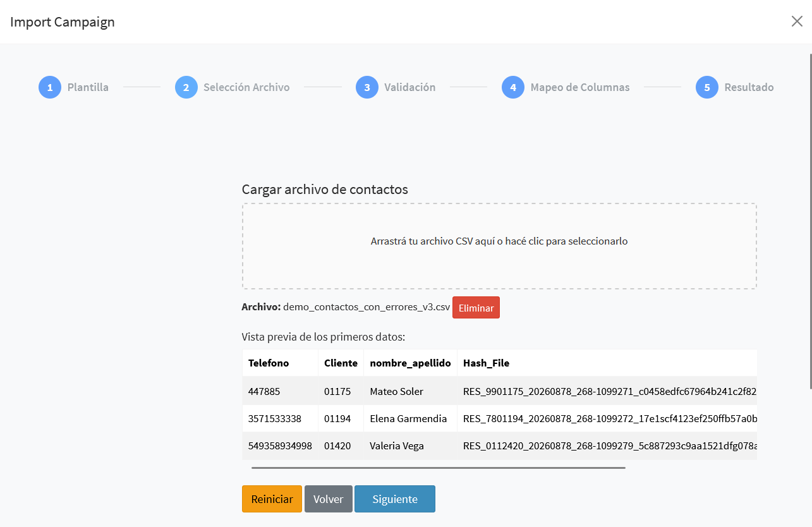Click the Telefono column header
Screen dimensions: 812x527
[280, 363]
